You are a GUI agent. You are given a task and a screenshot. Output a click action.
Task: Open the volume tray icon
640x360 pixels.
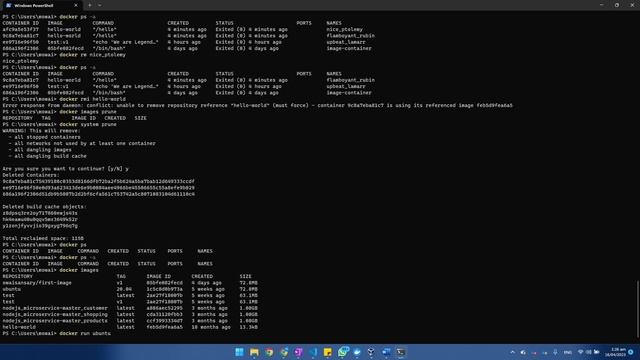coord(588,352)
